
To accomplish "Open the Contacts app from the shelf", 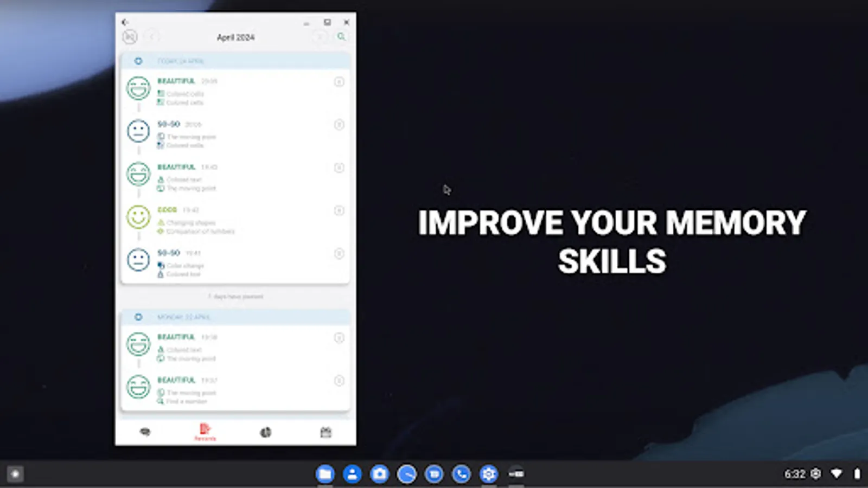I will [x=352, y=474].
